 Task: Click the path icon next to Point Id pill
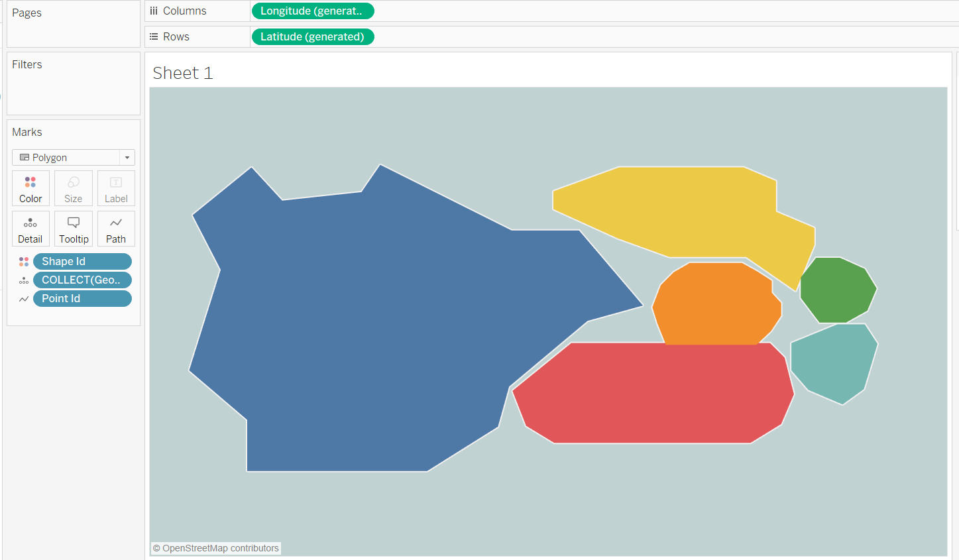coord(23,298)
